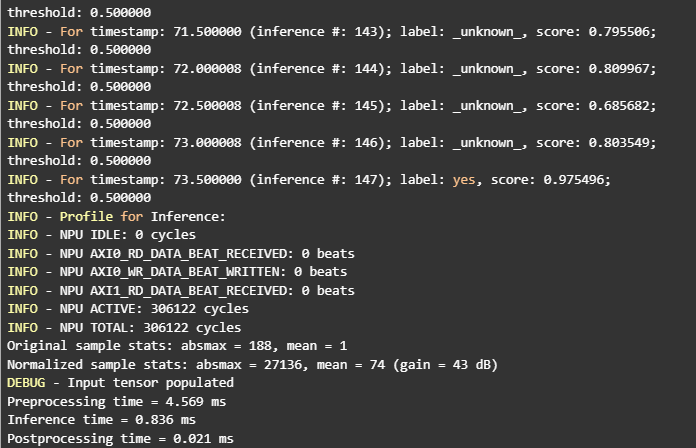Click the Preprocessing time 4.569 ms line

point(114,401)
